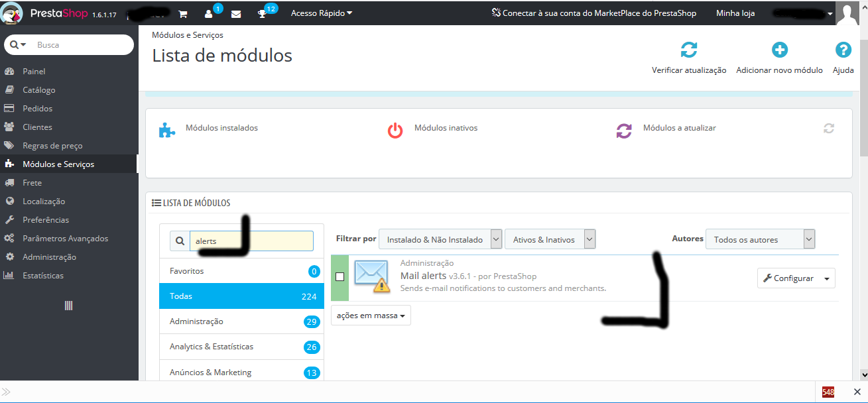Open the Ativos & Inativos filter dropdown
Image resolution: width=868 pixels, height=403 pixels.
(550, 239)
